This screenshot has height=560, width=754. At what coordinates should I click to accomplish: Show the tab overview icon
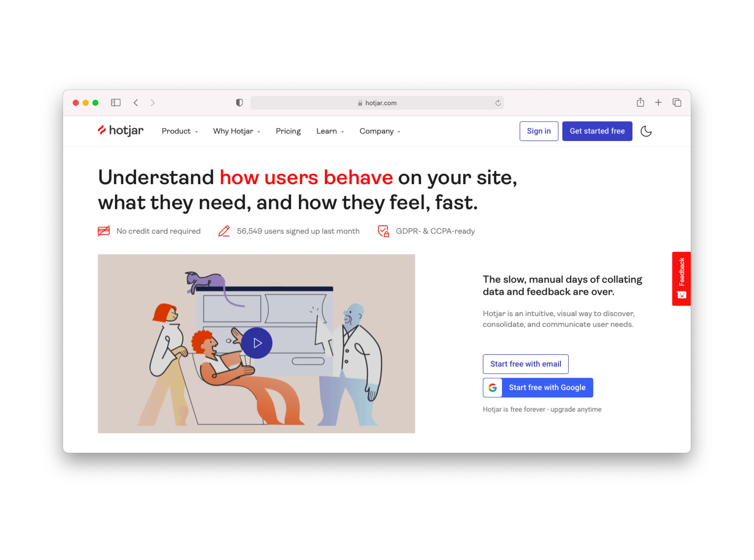point(677,102)
